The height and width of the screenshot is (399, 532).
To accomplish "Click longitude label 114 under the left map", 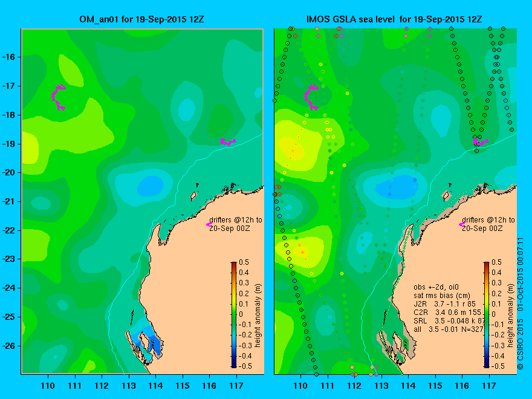I will 155,386.
